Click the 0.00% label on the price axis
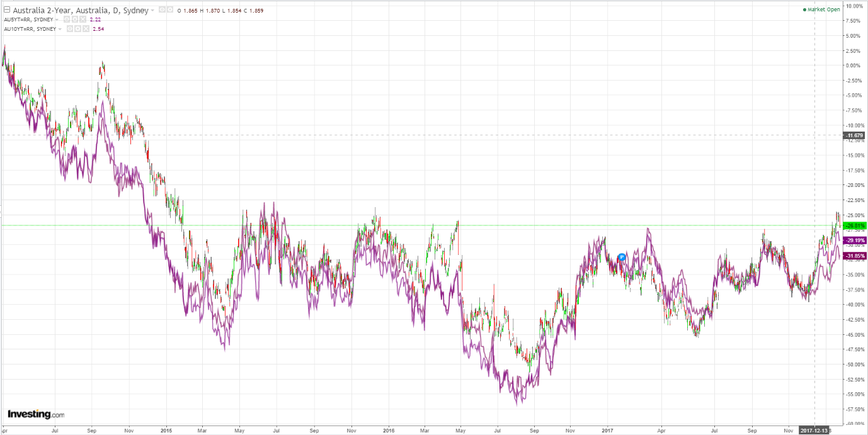The height and width of the screenshot is (435, 868). tap(854, 65)
